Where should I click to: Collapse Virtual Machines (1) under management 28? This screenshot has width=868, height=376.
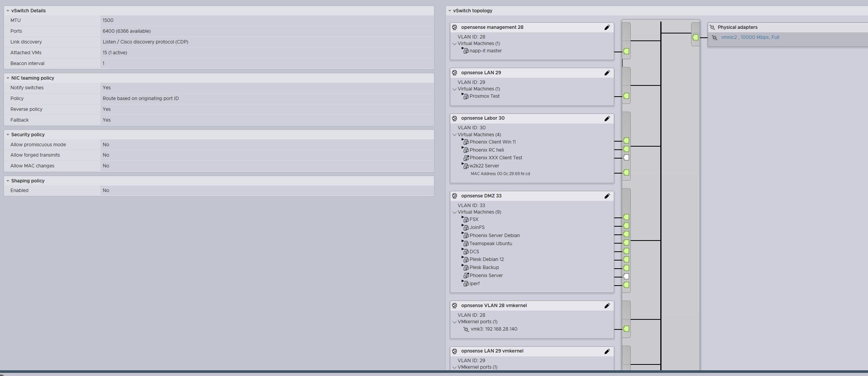455,44
